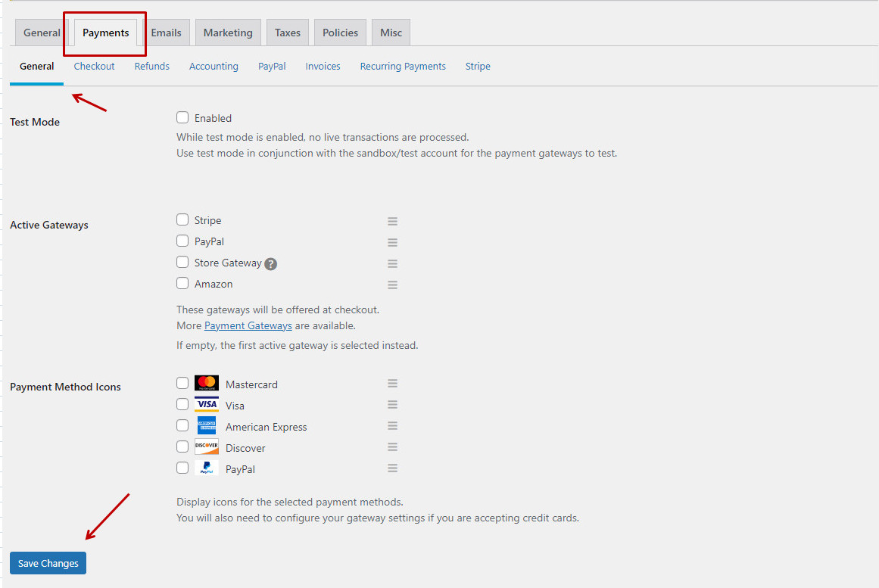The image size is (879, 588).
Task: Click the drag handle beside Stripe gateway
Action: pos(392,221)
